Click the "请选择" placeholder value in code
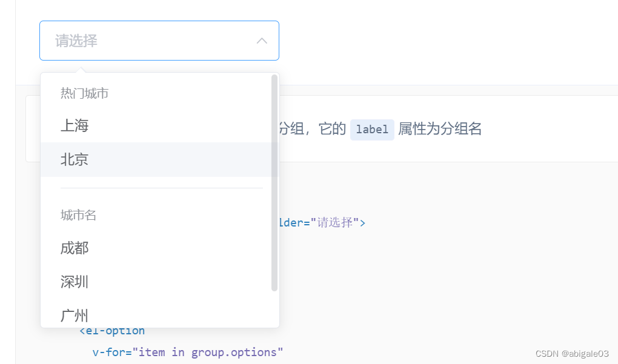This screenshot has width=618, height=364. [335, 222]
